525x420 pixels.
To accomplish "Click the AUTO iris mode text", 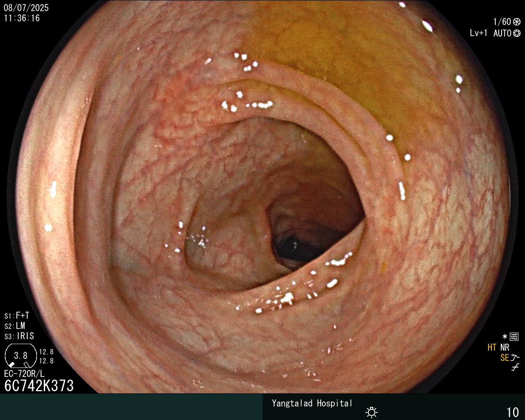I will (x=502, y=33).
